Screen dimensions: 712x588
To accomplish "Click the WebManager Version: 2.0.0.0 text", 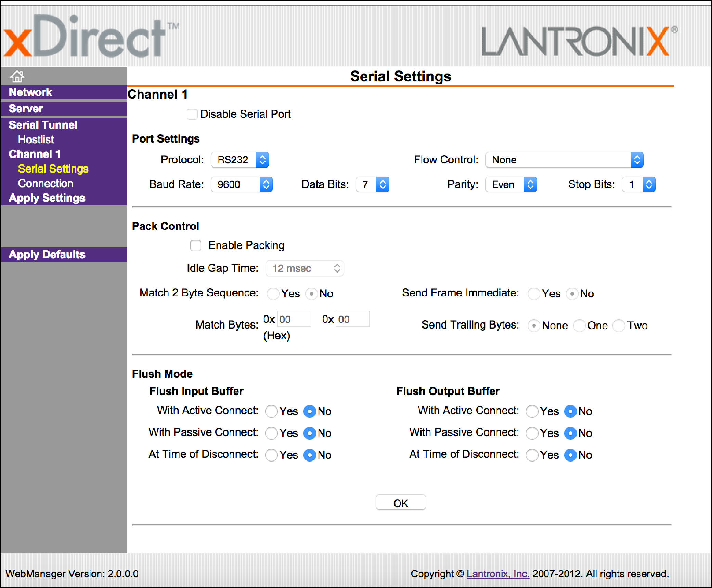I will (72, 574).
